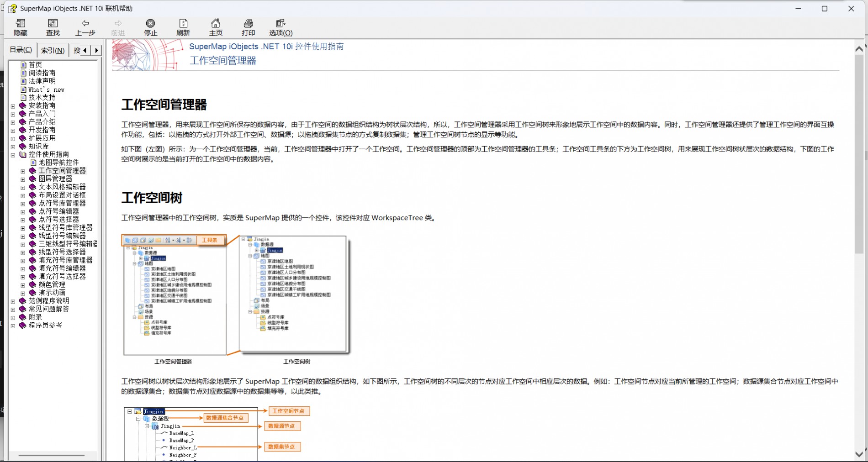This screenshot has width=868, height=462.
Task: Expand the 范例程序说明 tree node
Action: coord(13,302)
